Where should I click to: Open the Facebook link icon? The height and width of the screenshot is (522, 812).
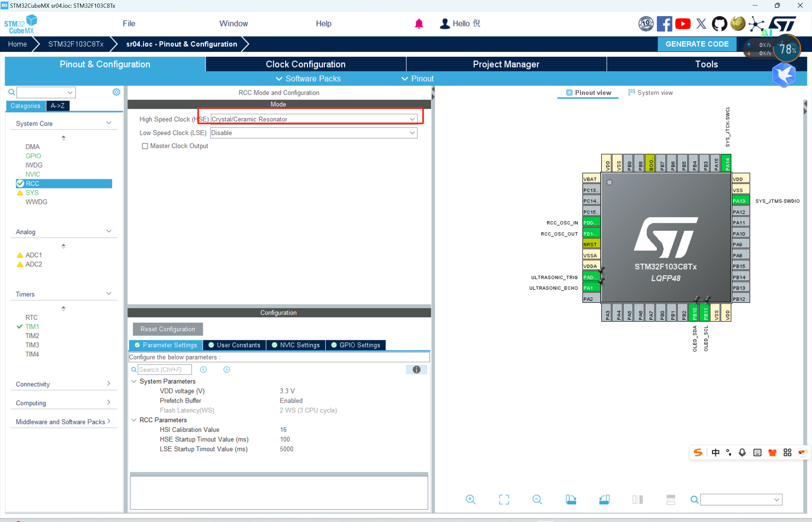[x=664, y=24]
